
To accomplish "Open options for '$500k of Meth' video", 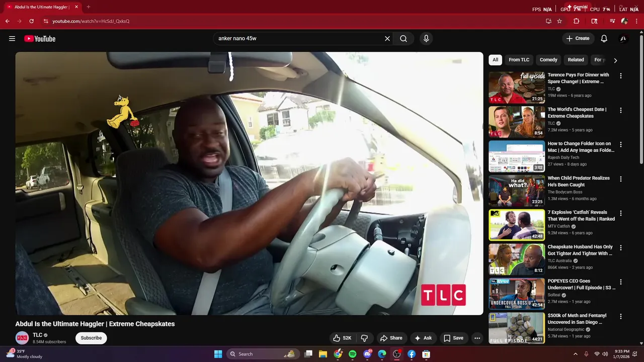I will coord(620,317).
